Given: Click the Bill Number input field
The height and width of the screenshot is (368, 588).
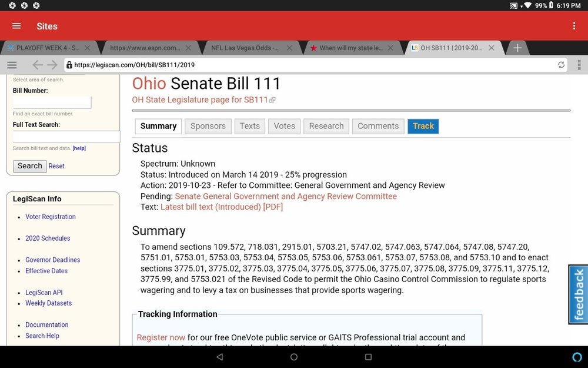Looking at the screenshot, I should 52,102.
